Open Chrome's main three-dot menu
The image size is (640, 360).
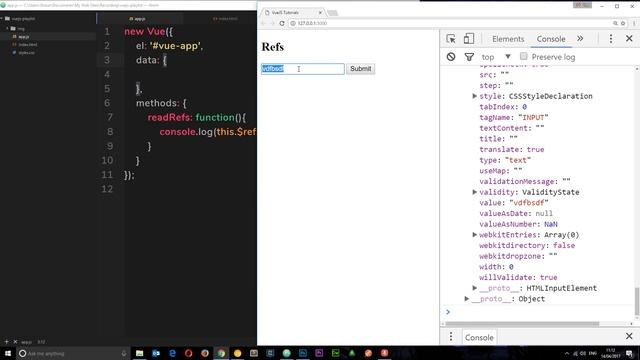tap(634, 23)
